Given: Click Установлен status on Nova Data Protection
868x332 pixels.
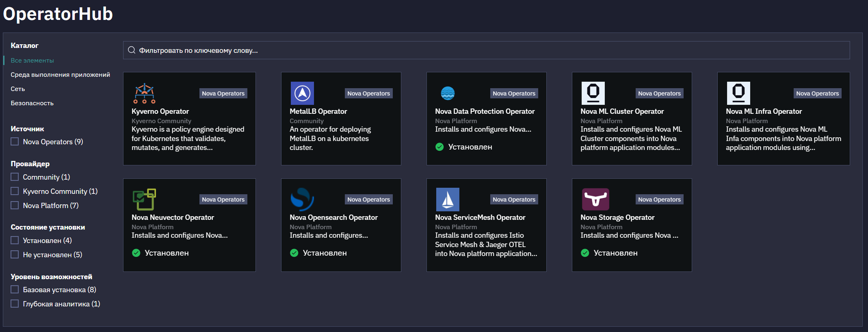Looking at the screenshot, I should (470, 147).
